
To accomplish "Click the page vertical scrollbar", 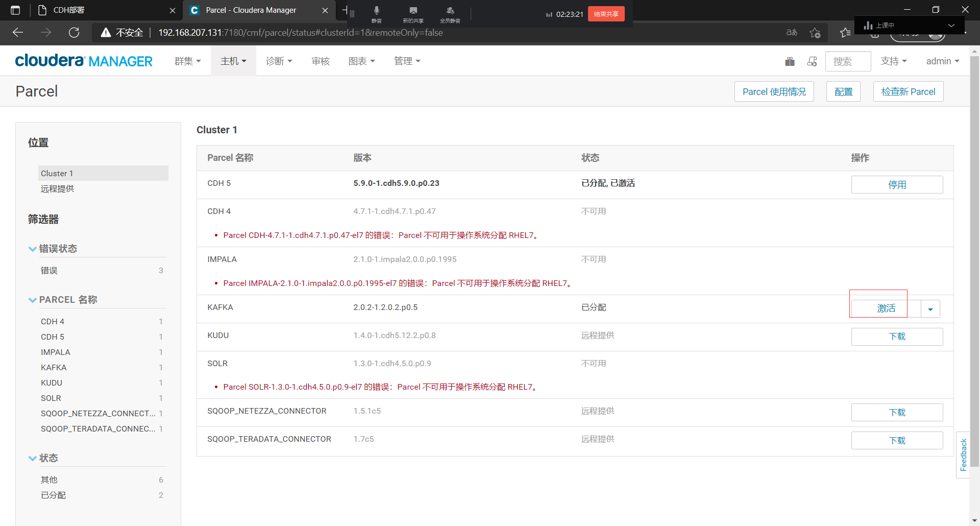I will (974, 260).
